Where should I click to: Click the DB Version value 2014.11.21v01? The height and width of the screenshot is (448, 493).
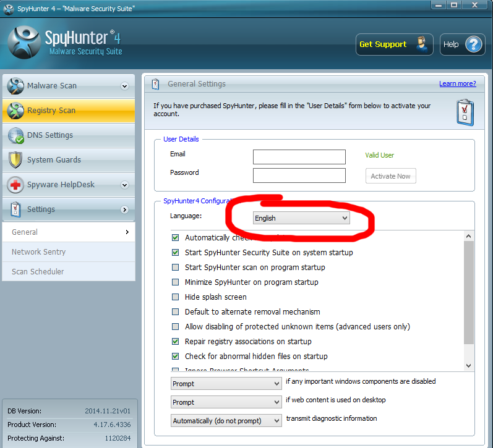coord(108,411)
